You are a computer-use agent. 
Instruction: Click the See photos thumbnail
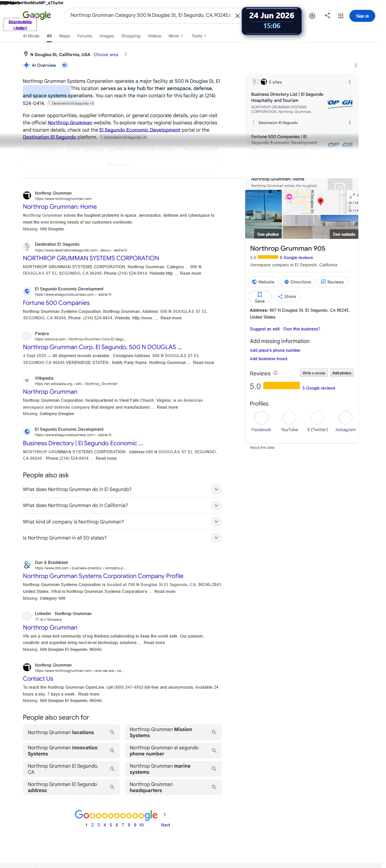point(264,214)
